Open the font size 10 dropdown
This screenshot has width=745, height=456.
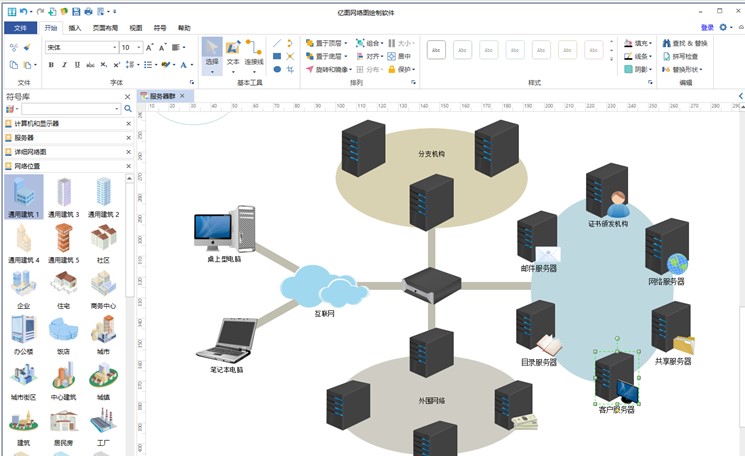coord(139,47)
